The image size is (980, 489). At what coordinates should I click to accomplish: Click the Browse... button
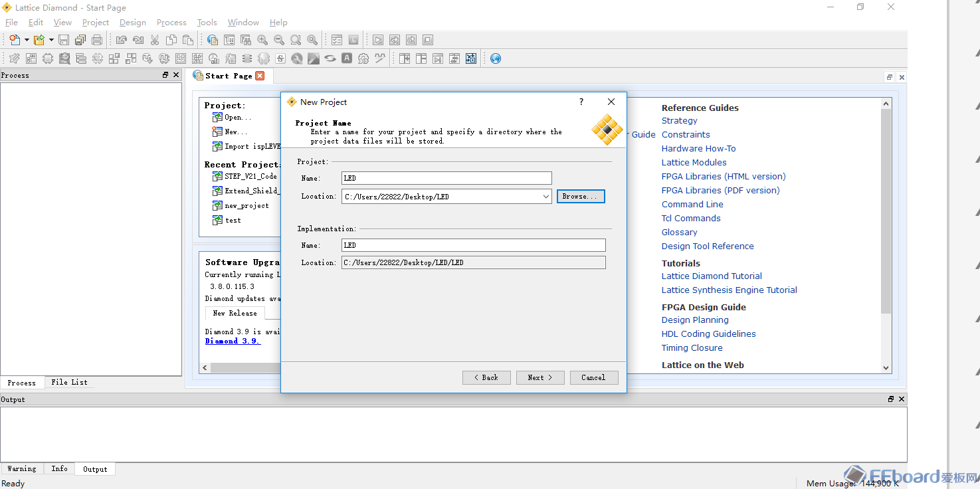point(581,197)
